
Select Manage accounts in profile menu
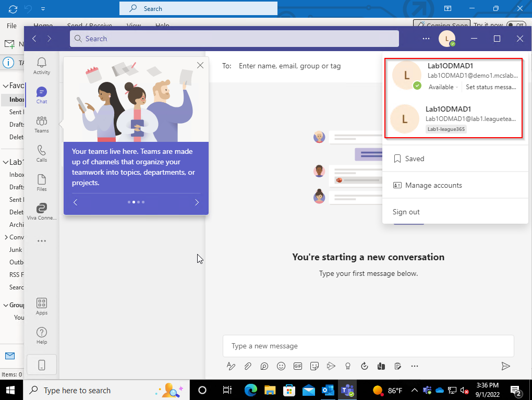tap(433, 185)
